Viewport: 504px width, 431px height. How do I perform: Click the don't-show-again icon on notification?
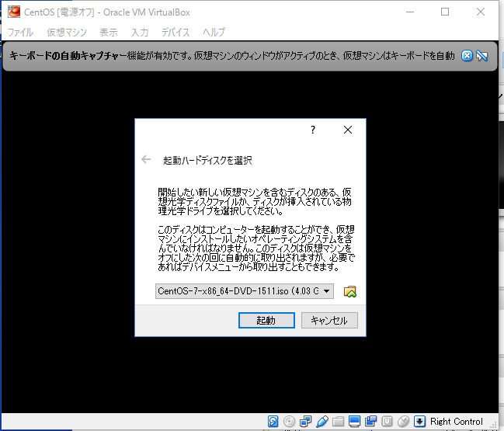[x=481, y=56]
